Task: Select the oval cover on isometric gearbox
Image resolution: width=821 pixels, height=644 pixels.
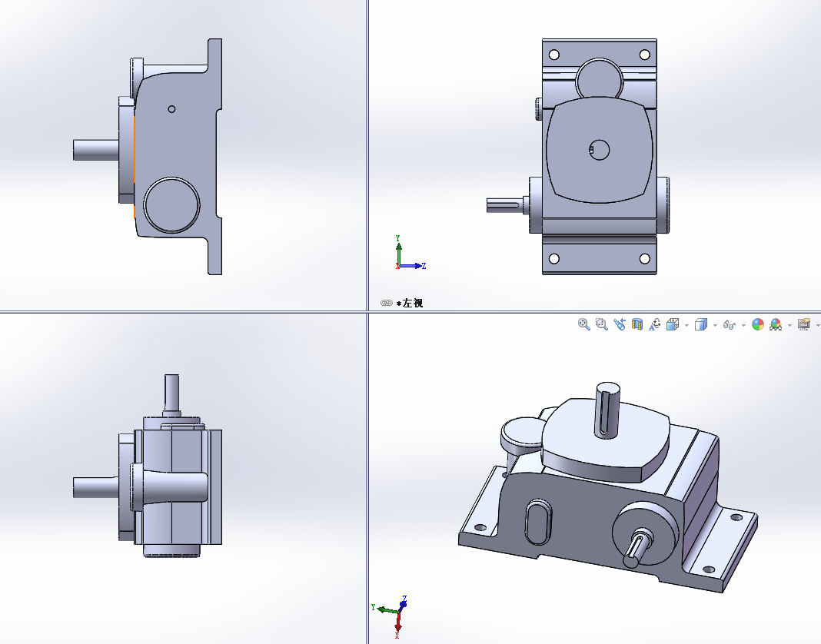Action: 538,522
